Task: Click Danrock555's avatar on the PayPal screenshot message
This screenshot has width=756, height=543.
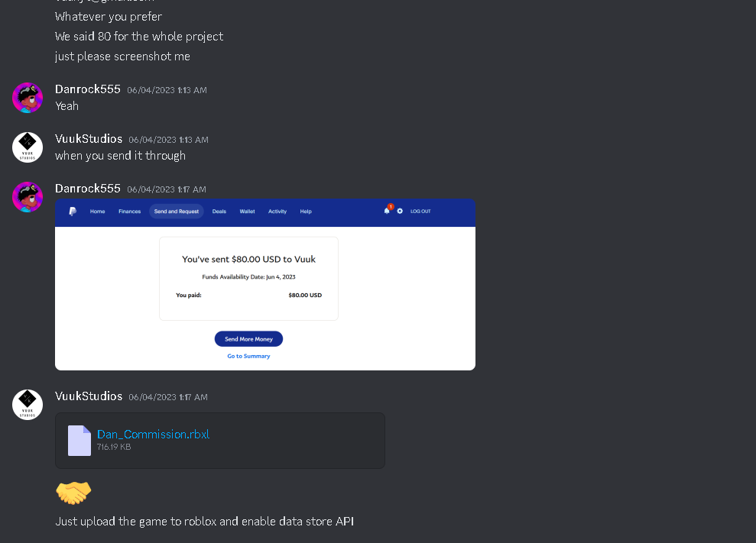Action: pos(28,197)
